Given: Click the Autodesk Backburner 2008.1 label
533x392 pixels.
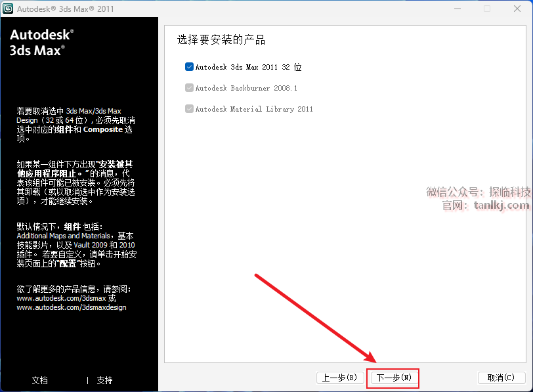Looking at the screenshot, I should pyautogui.click(x=246, y=88).
